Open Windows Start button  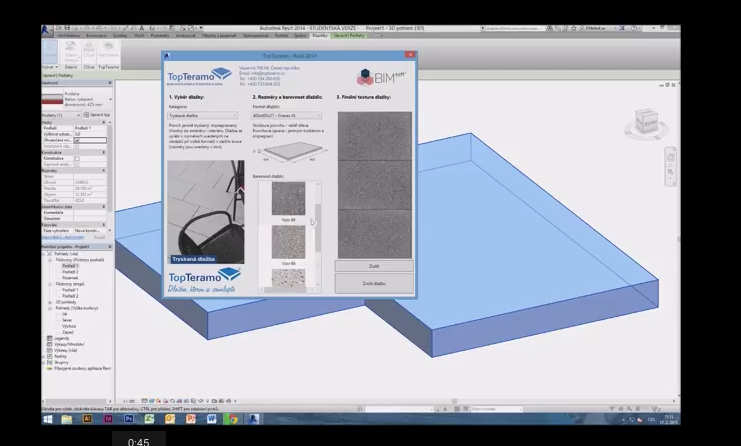(x=48, y=419)
